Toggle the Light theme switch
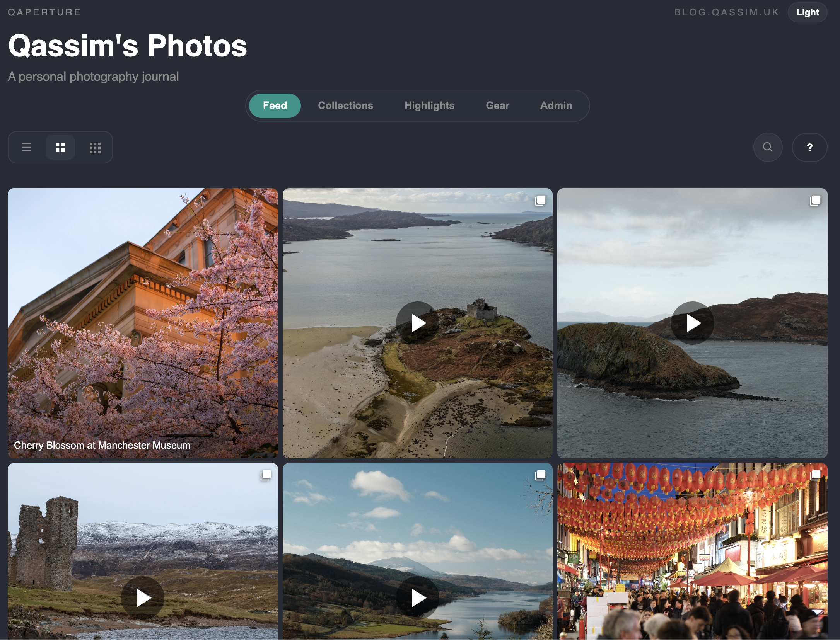The height and width of the screenshot is (640, 840). click(x=808, y=12)
